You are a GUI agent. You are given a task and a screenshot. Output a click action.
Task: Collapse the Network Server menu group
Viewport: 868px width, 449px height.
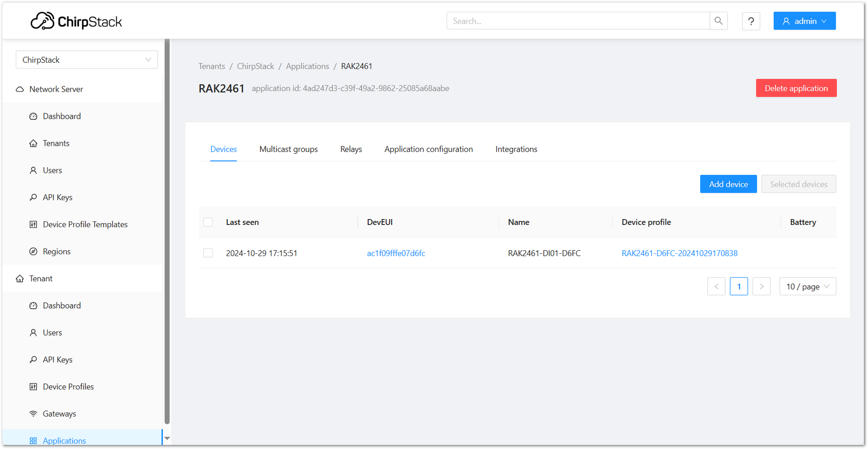point(83,89)
